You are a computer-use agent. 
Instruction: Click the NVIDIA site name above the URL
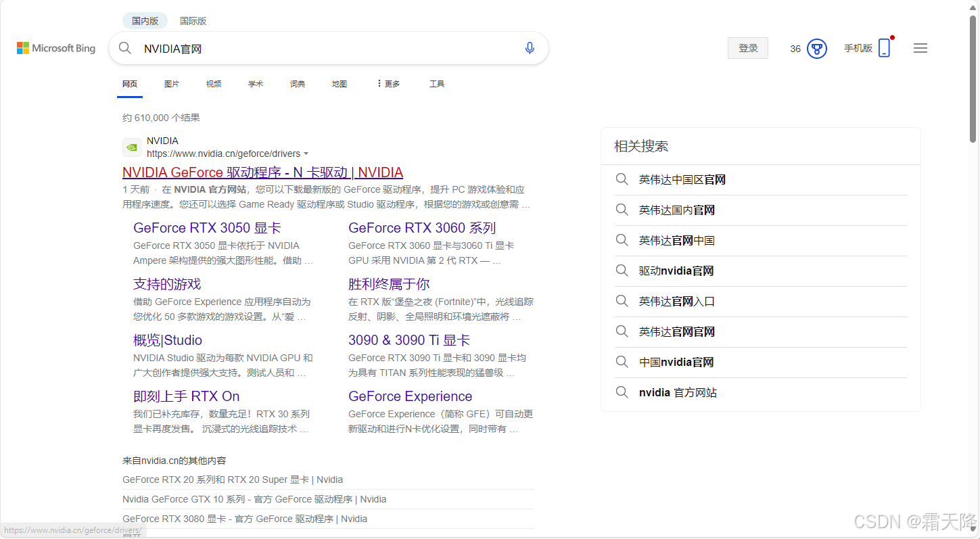click(162, 141)
